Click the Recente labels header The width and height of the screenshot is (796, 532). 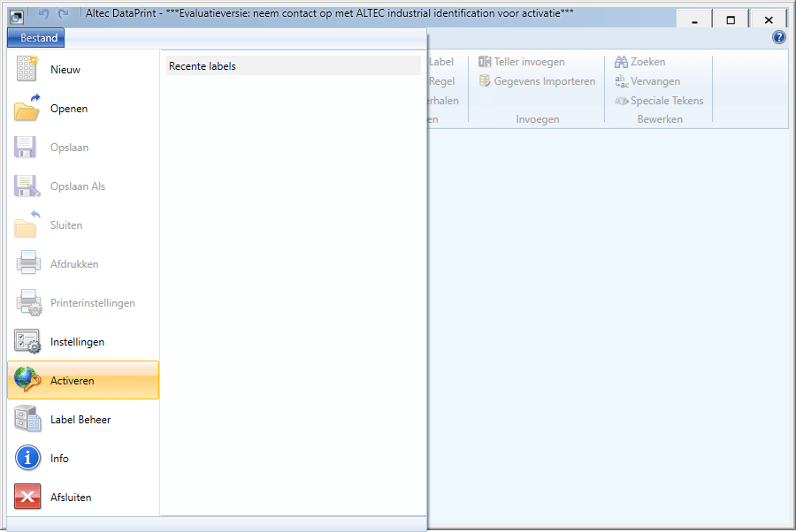tap(294, 66)
